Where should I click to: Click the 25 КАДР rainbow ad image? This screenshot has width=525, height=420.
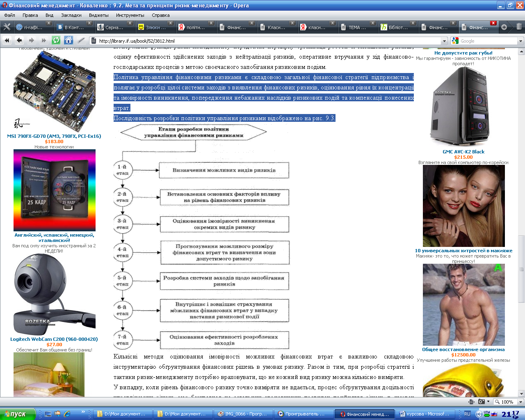click(x=55, y=190)
